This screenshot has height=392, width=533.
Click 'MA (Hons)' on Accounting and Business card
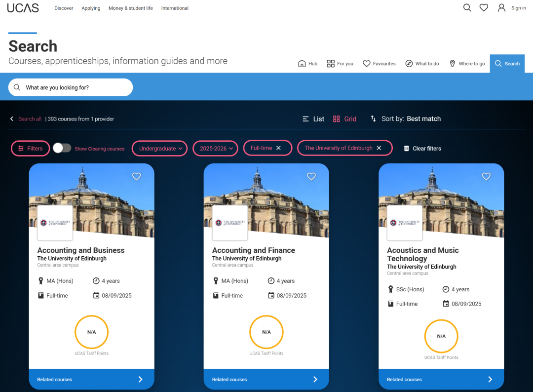coord(60,281)
